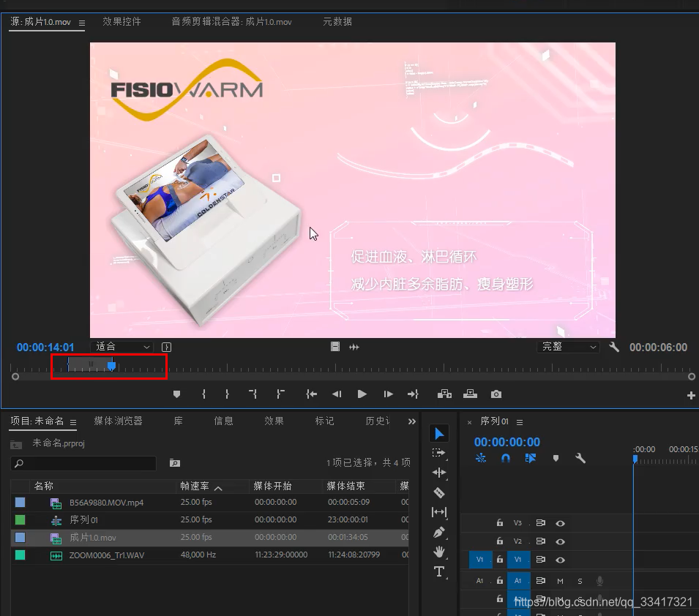This screenshot has height=616, width=699.
Task: Toggle linked selection in timeline
Action: pyautogui.click(x=531, y=458)
